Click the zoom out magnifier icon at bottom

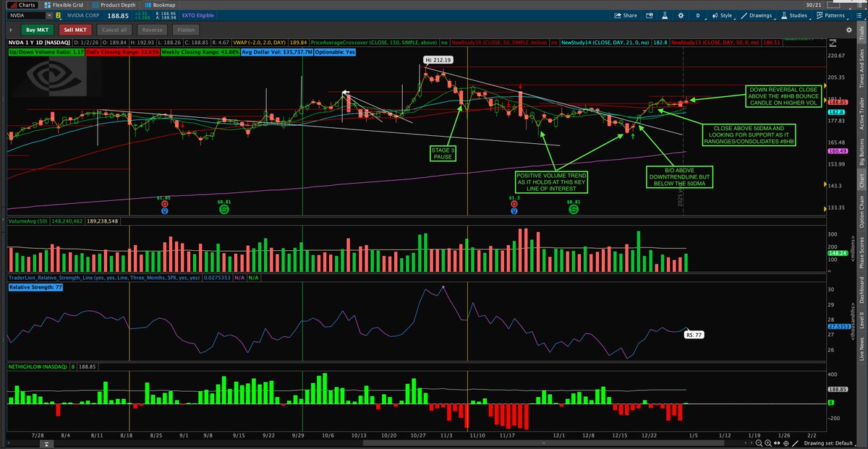(759, 443)
